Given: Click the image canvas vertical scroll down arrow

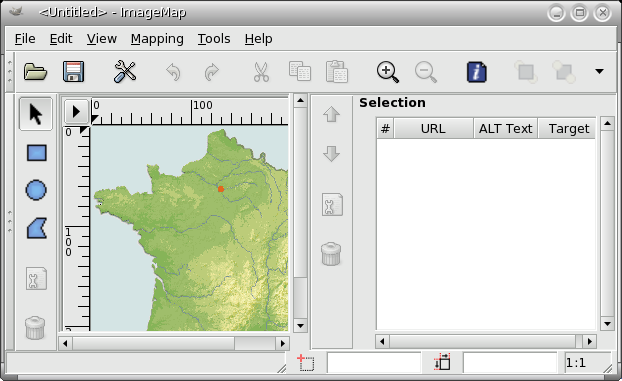Looking at the screenshot, I should (300, 326).
